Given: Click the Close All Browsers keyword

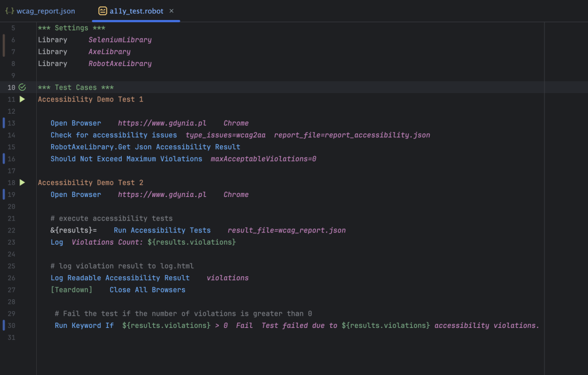Looking at the screenshot, I should 148,290.
